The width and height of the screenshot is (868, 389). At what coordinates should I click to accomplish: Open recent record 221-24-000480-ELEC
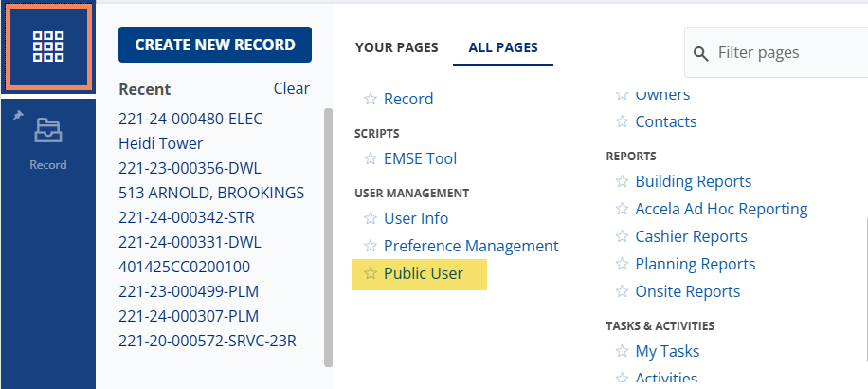point(190,119)
